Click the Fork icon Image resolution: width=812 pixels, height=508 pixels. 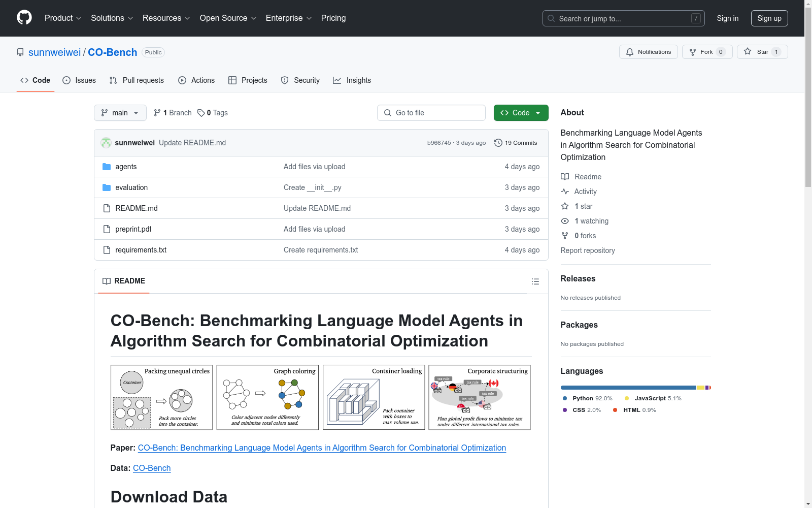point(693,52)
